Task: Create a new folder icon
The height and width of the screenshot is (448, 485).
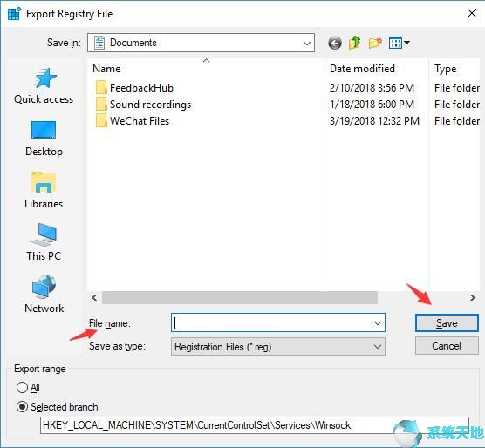Action: click(x=375, y=43)
